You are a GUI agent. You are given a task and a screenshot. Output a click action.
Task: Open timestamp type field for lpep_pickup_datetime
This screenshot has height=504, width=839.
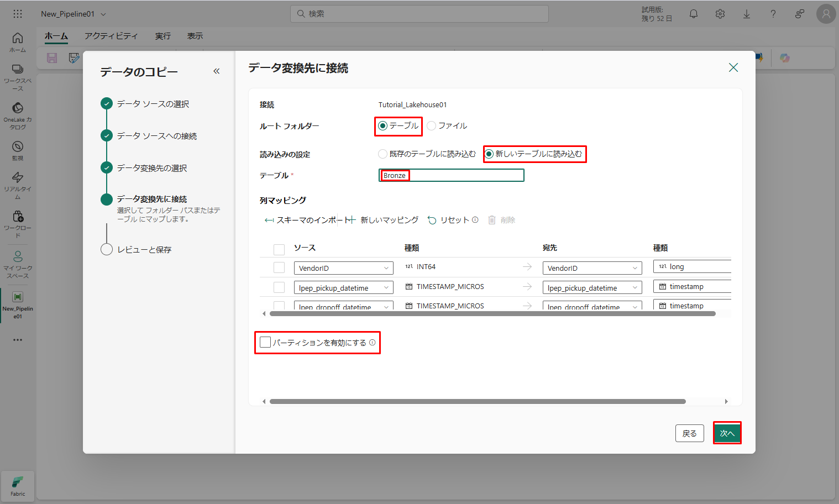692,286
